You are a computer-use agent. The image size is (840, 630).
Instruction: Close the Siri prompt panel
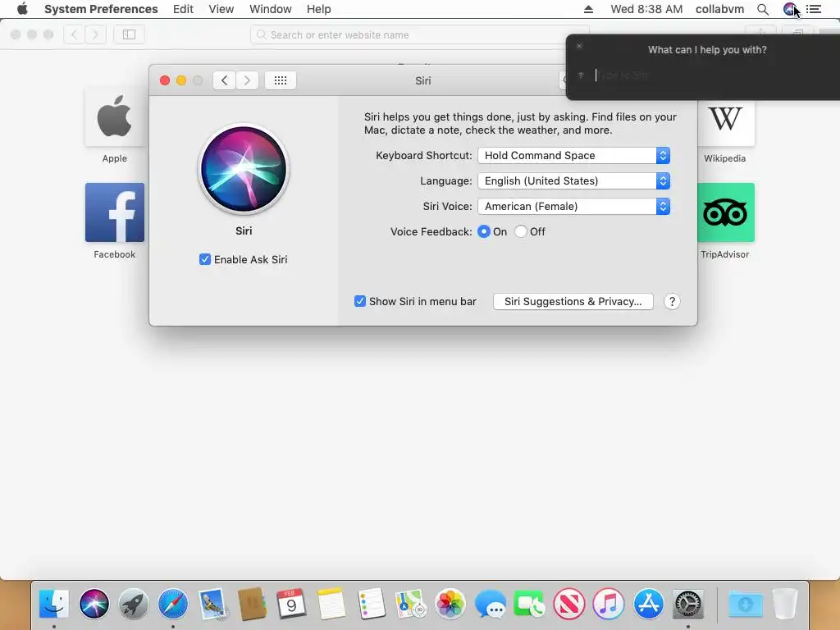[579, 46]
